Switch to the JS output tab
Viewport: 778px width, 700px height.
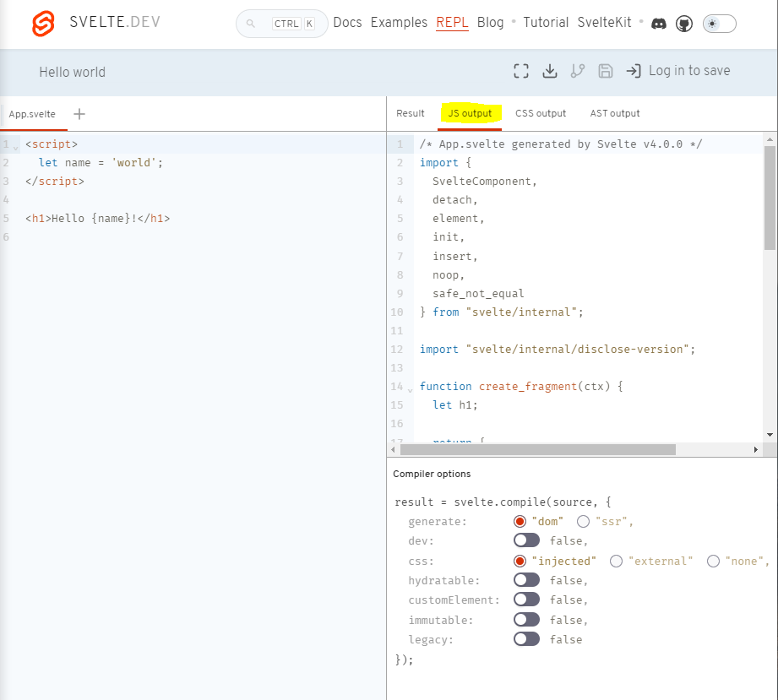[470, 113]
